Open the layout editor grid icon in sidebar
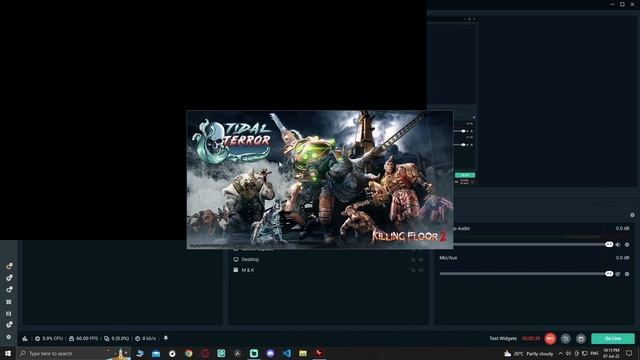 tap(9, 302)
